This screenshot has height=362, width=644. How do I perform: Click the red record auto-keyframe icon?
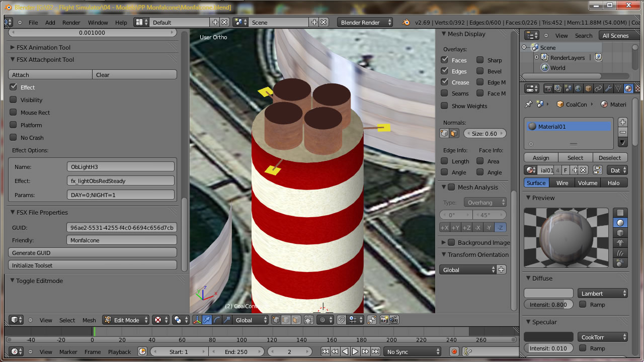tap(454, 352)
